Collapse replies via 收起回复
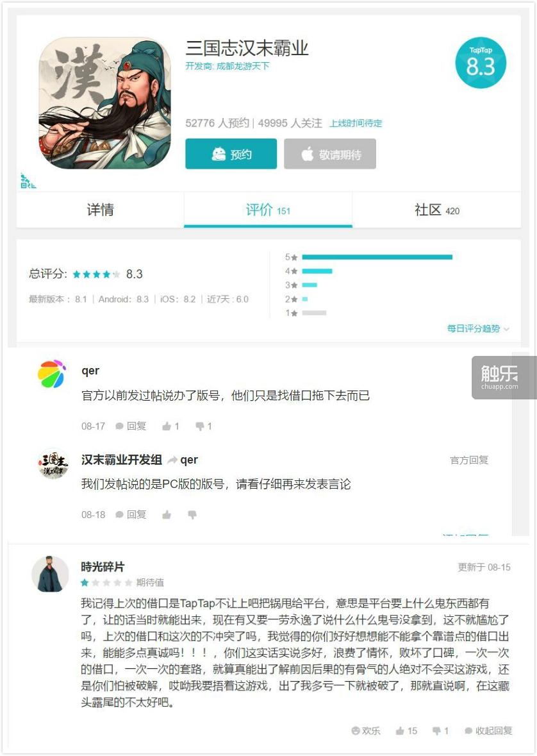 [488, 731]
